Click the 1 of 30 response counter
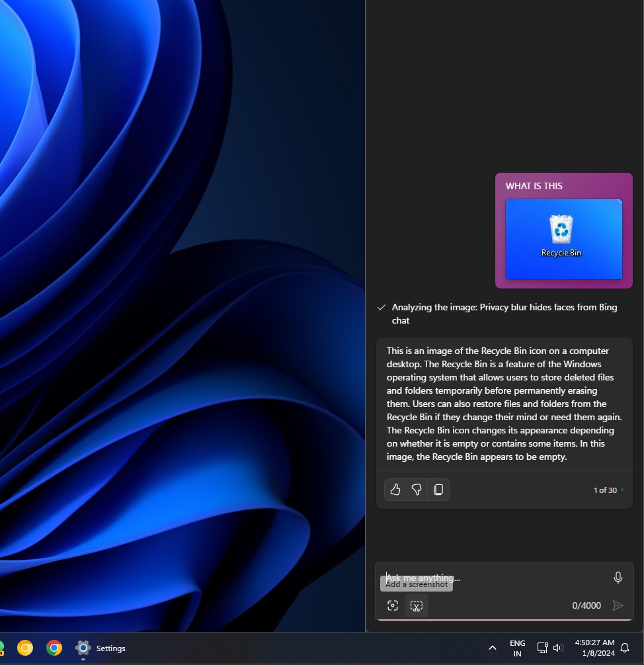644x665 pixels. [604, 490]
